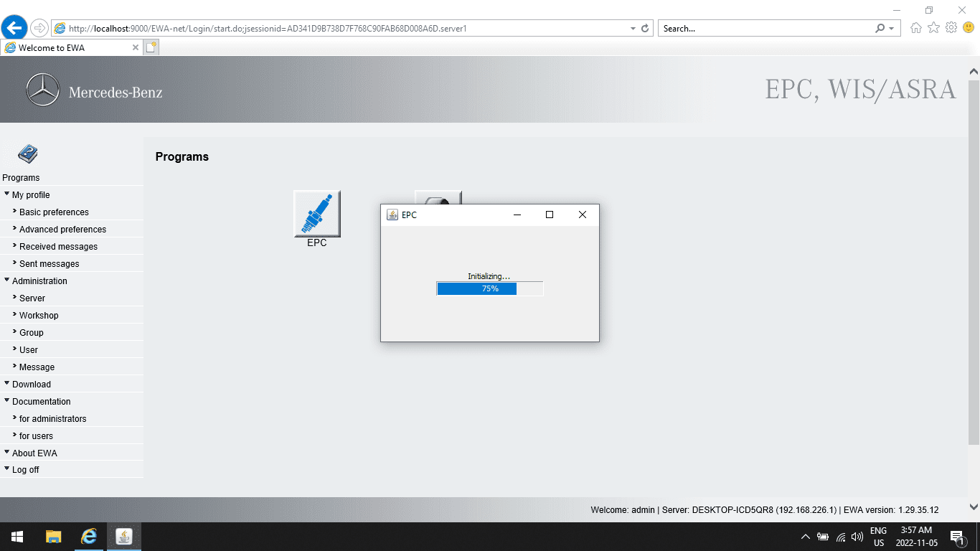The image size is (980, 551).
Task: Open the address bar history dropdown
Action: point(633,29)
